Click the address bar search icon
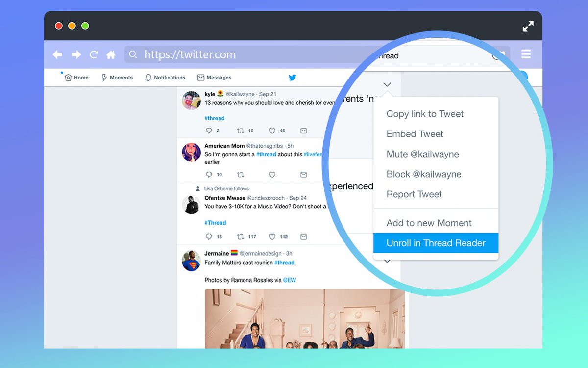 point(133,54)
